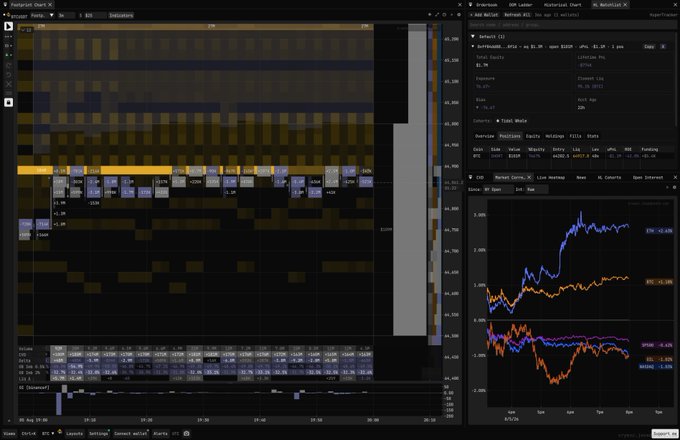Open the measure tools icon below line tool

(x=8, y=46)
